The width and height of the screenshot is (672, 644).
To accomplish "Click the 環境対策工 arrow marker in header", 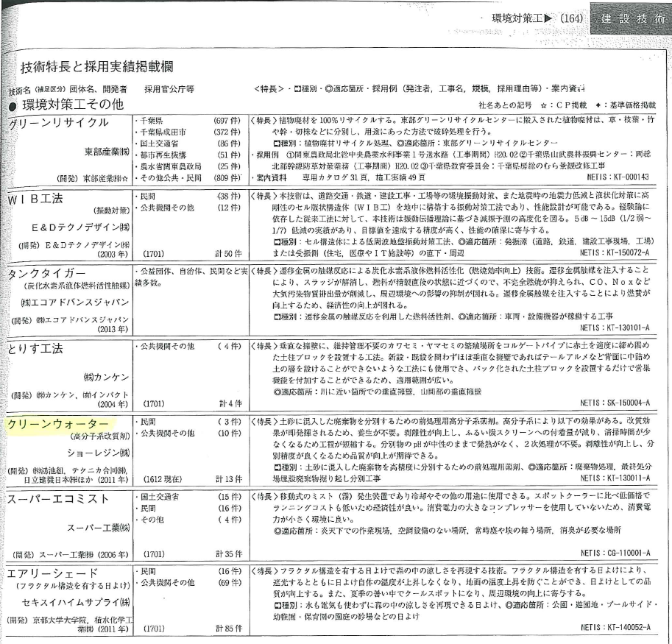I will pyautogui.click(x=551, y=16).
